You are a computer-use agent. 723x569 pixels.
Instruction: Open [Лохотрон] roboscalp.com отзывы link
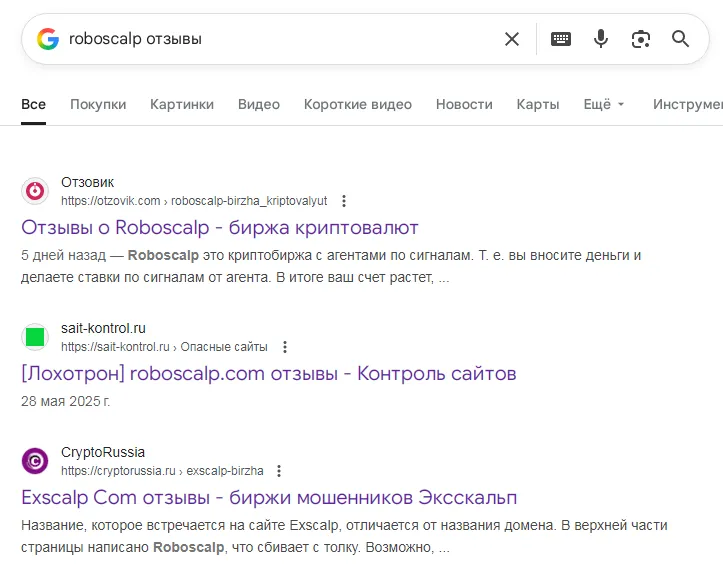click(268, 374)
